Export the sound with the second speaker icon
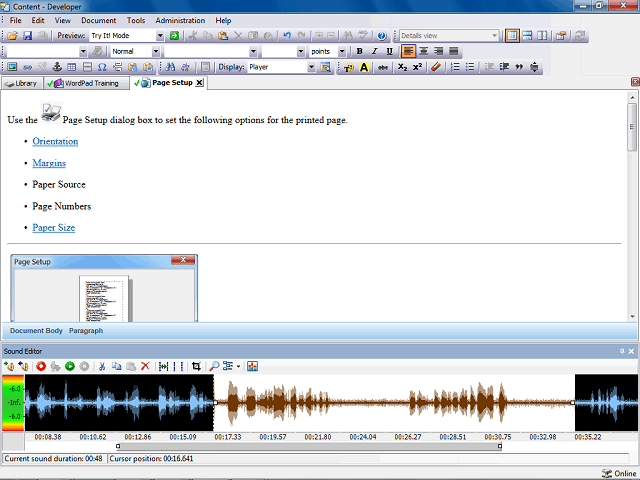The image size is (640, 480). coord(23,366)
